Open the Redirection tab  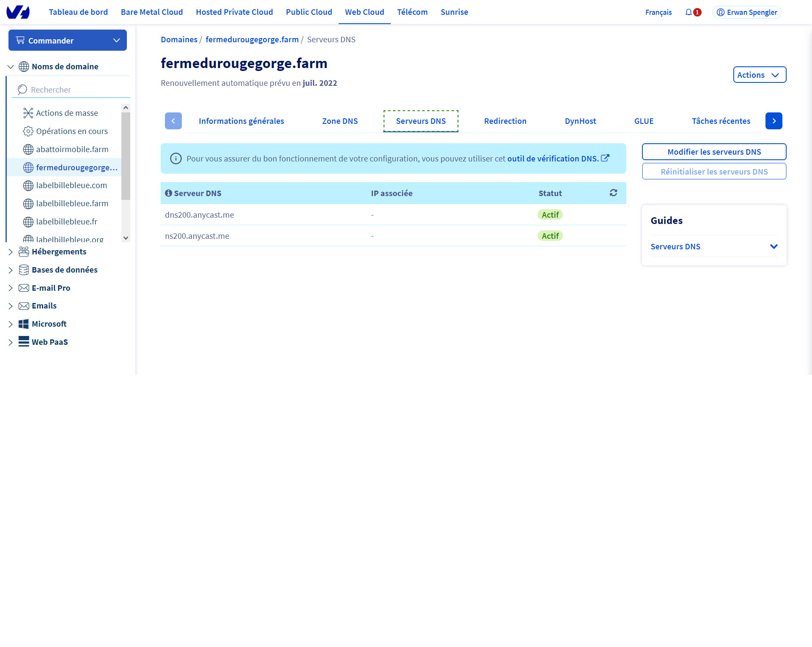tap(505, 121)
